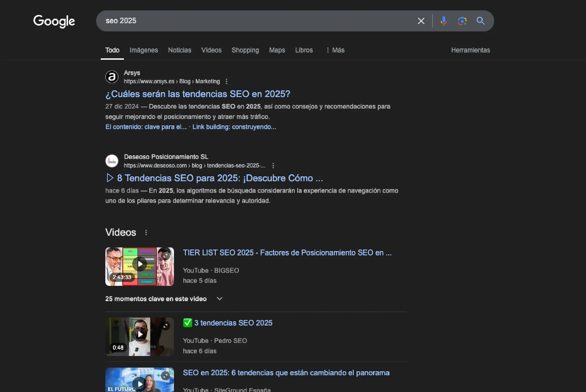Open Google Lens image search icon
The width and height of the screenshot is (586, 392).
click(462, 21)
